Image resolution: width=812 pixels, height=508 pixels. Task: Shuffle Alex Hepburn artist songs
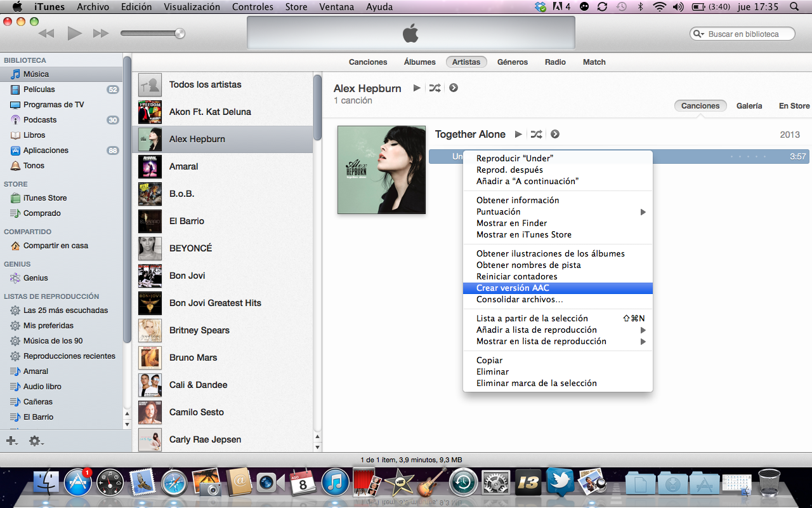pyautogui.click(x=435, y=88)
